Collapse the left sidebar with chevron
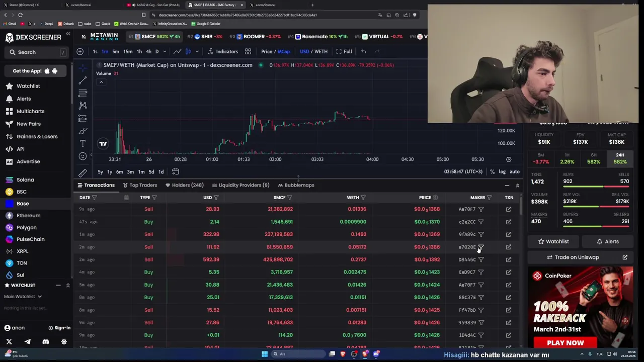644x362 pixels. pyautogui.click(x=68, y=34)
